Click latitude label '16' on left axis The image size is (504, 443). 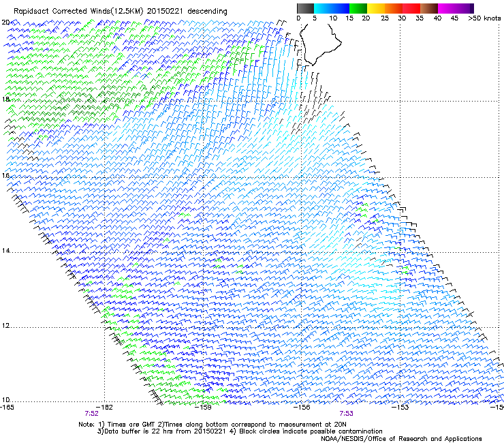(5, 176)
